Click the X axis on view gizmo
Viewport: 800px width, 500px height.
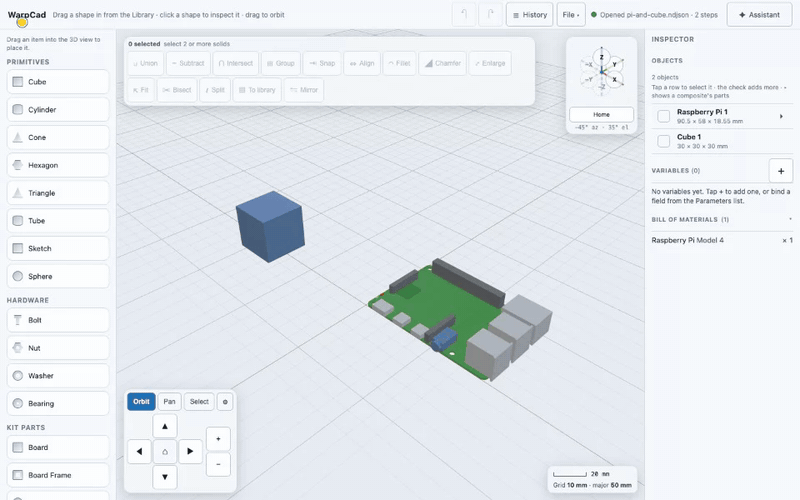tap(614, 80)
